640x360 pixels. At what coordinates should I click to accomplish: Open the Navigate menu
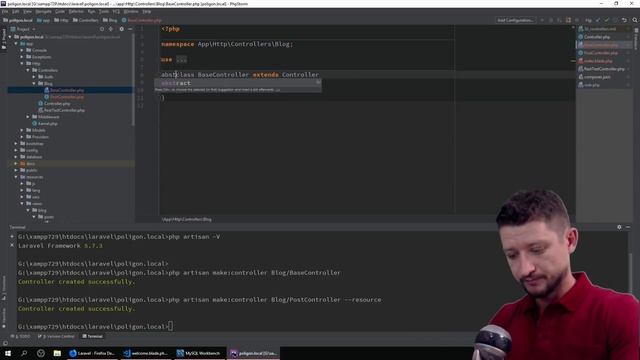click(43, 11)
